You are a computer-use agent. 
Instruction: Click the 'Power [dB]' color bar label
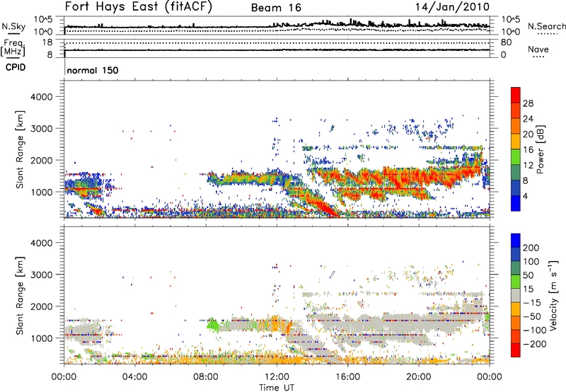pyautogui.click(x=541, y=149)
